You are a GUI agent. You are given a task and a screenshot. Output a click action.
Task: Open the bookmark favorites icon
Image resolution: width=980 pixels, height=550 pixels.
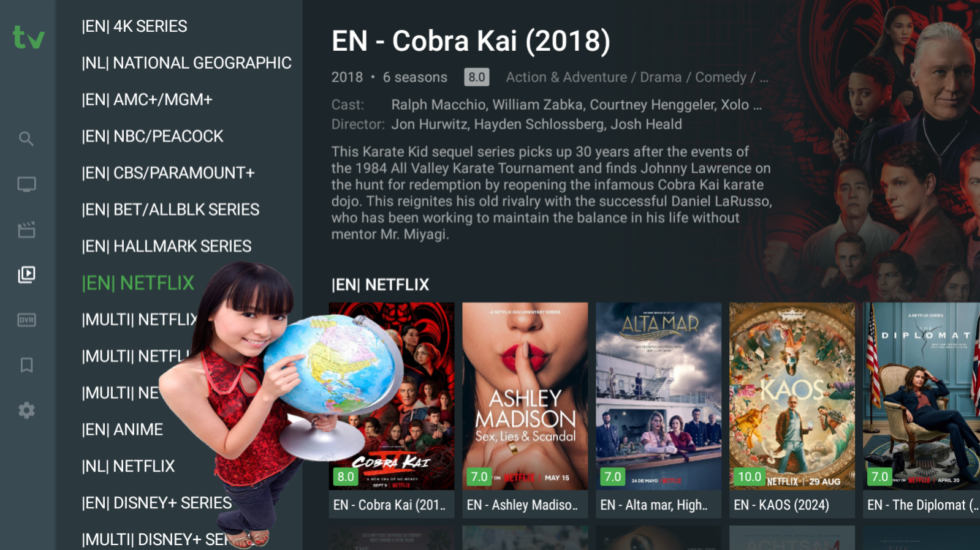[26, 365]
